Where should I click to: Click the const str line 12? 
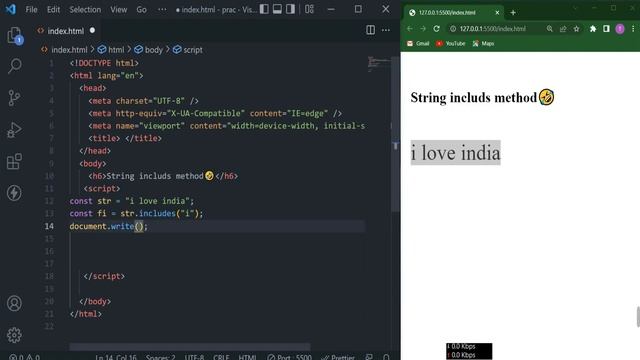click(x=132, y=201)
